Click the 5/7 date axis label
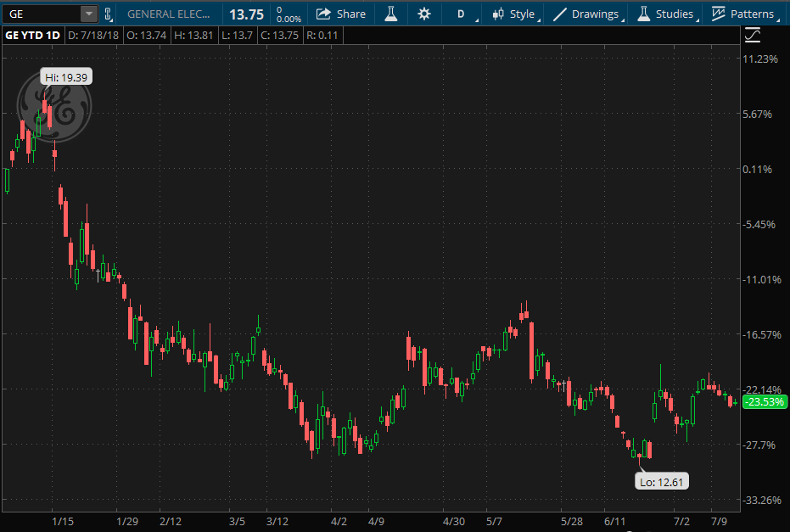790x532 pixels. click(x=494, y=522)
